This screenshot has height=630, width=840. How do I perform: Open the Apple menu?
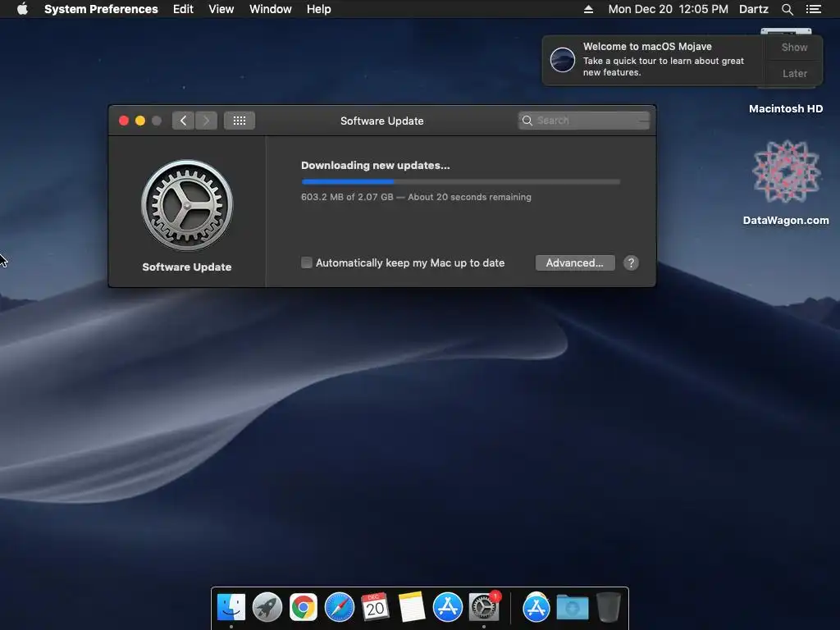point(22,9)
